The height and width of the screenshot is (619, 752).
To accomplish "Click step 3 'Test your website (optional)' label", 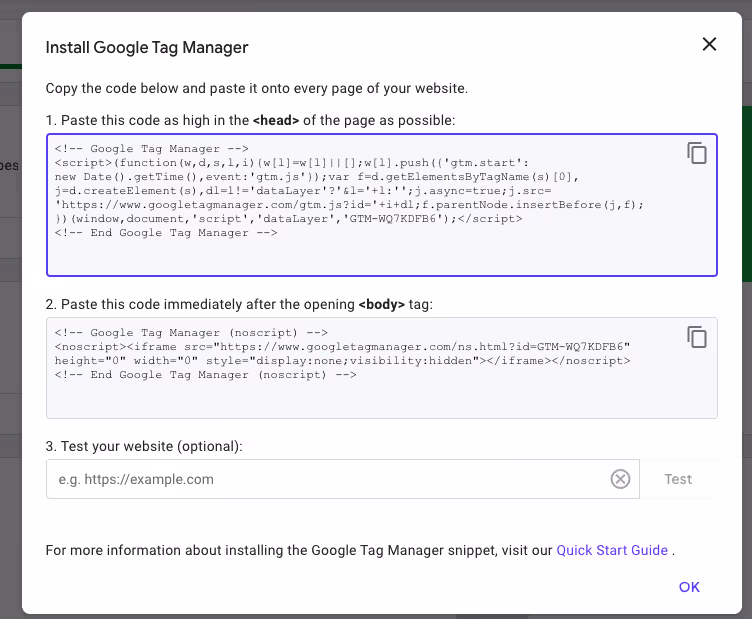I will [x=144, y=446].
